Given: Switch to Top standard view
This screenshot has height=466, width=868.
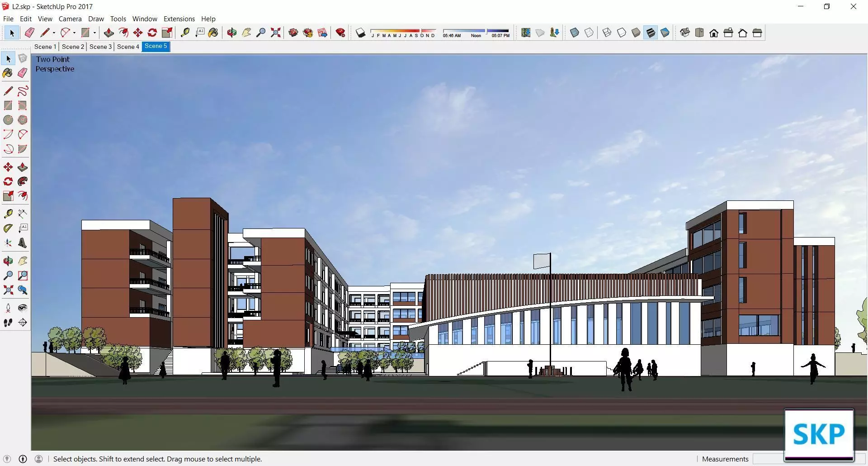Looking at the screenshot, I should pos(699,33).
